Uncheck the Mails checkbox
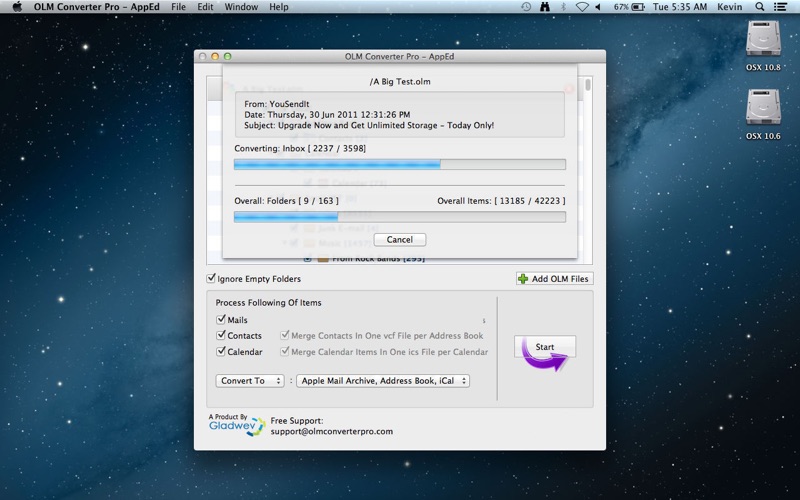Screen dimensions: 800x500 tap(221, 319)
